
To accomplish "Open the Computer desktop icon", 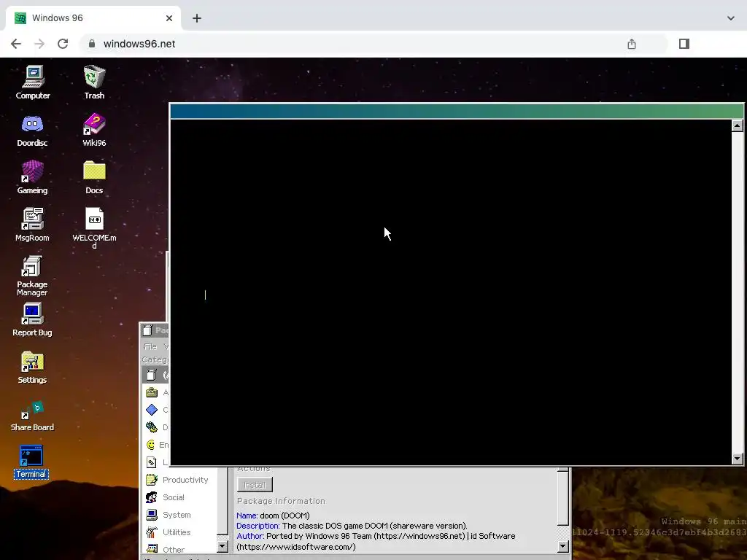I will click(32, 82).
